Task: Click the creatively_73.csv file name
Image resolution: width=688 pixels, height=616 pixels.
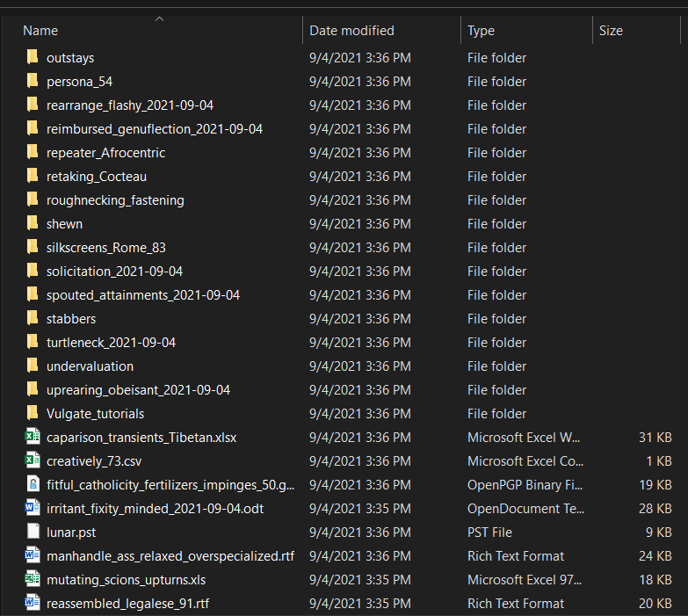Action: pos(94,461)
